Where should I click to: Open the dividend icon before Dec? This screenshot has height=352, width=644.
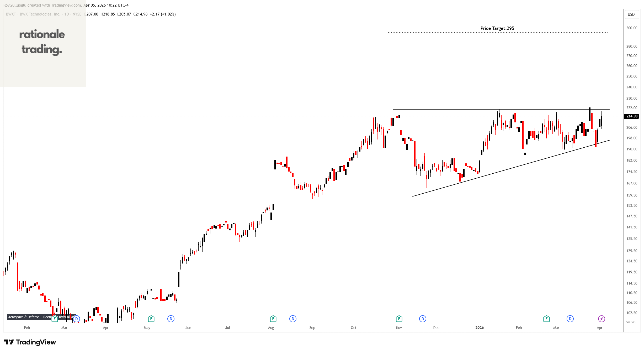pos(422,319)
